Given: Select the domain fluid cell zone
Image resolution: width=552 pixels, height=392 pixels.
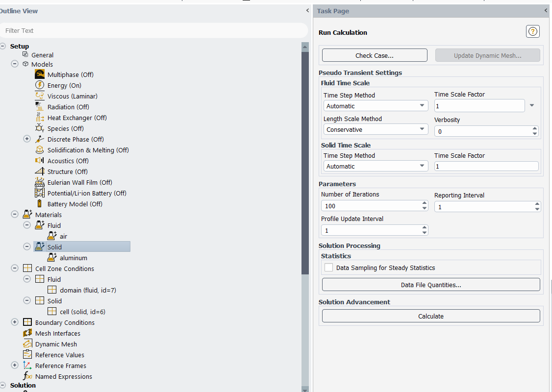Looking at the screenshot, I should [x=88, y=290].
